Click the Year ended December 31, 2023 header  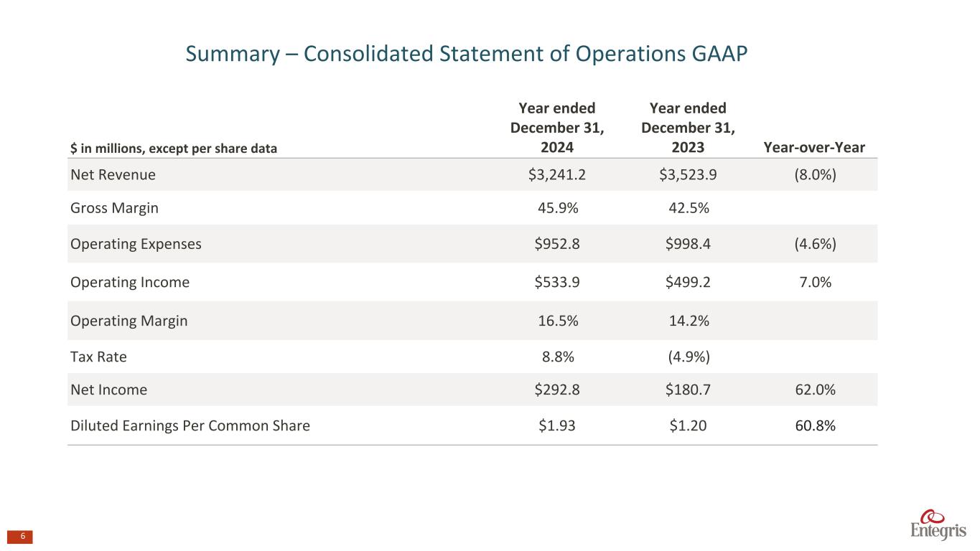687,128
